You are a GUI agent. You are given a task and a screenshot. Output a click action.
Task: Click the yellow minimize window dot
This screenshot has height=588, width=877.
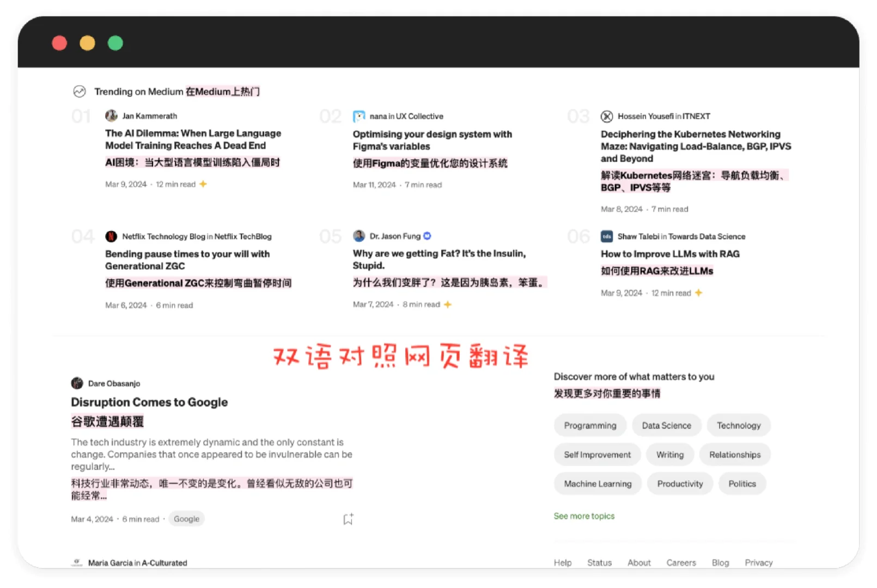[87, 43]
